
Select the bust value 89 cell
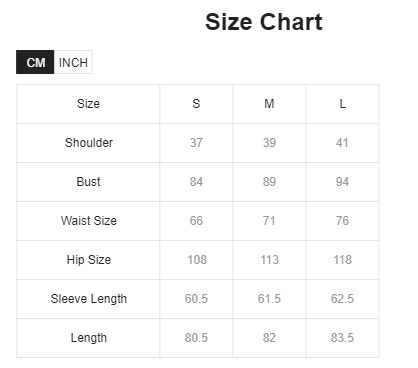pyautogui.click(x=269, y=182)
